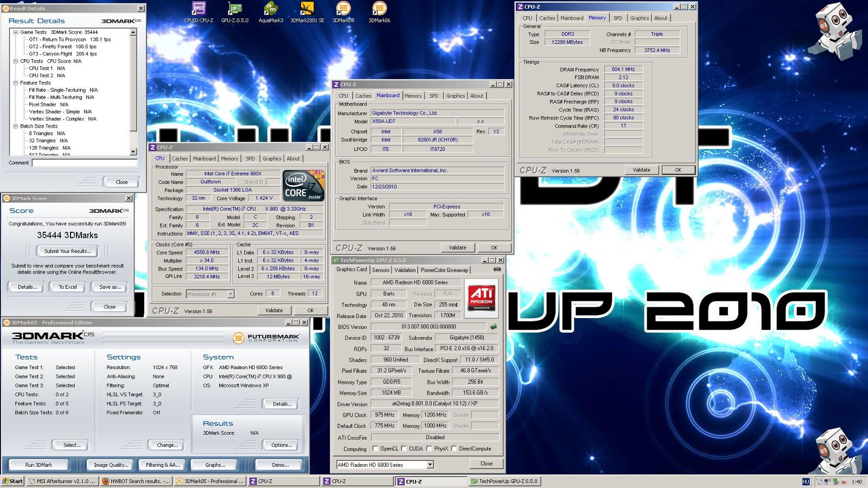Collapse the CPU Tests tree node
868x488 pixels.
click(x=16, y=61)
